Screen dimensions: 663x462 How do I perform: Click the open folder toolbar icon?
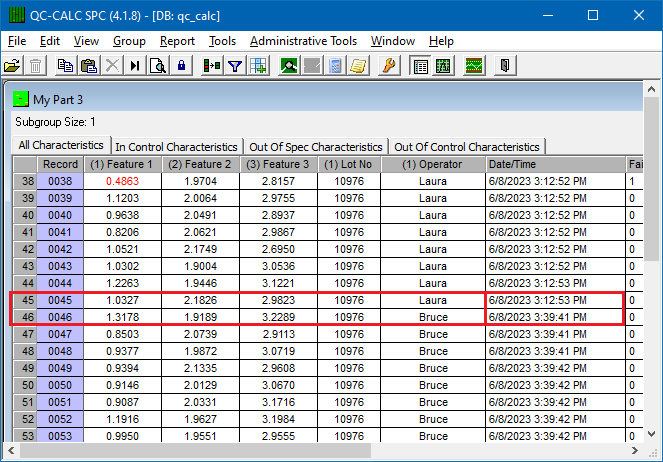point(12,66)
